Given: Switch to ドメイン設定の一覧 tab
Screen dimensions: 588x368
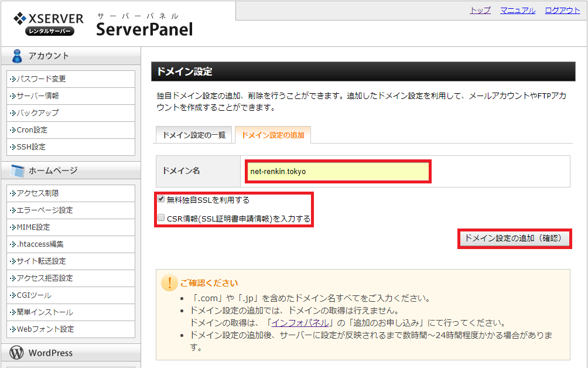Looking at the screenshot, I should pyautogui.click(x=193, y=135).
